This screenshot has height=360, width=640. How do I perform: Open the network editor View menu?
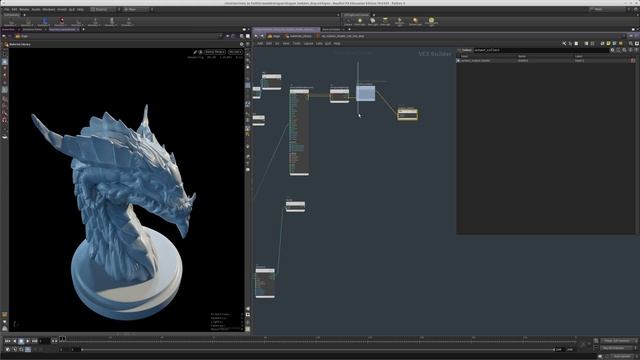pos(286,43)
